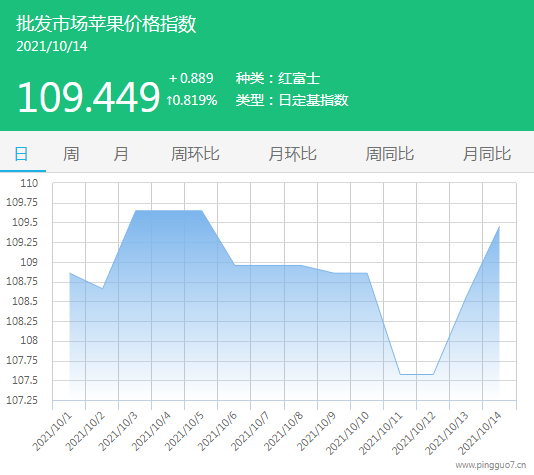
Task: Click the 种类：红富士 label
Action: (x=278, y=78)
